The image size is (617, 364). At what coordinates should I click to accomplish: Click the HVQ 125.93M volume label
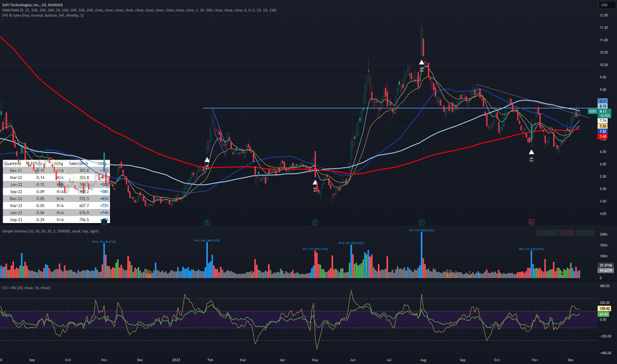click(x=531, y=249)
